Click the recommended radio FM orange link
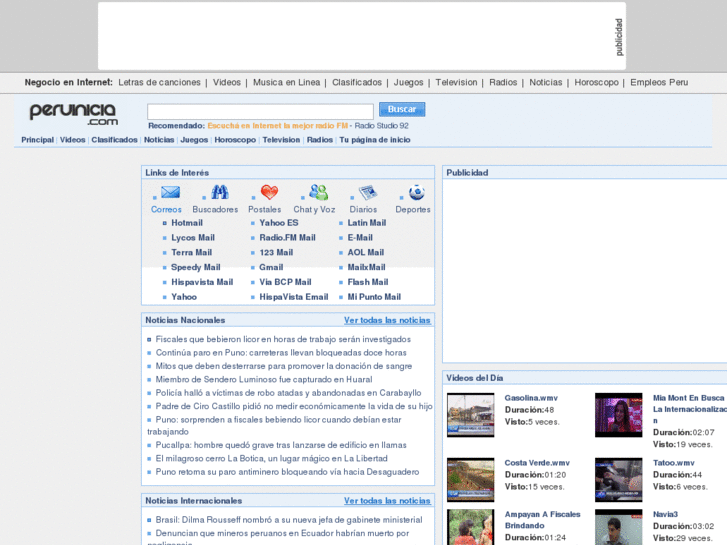The width and height of the screenshot is (727, 545). 277,126
